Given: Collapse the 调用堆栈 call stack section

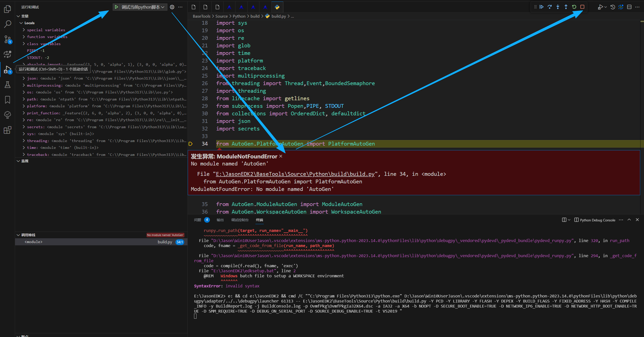Looking at the screenshot, I should click(x=18, y=235).
